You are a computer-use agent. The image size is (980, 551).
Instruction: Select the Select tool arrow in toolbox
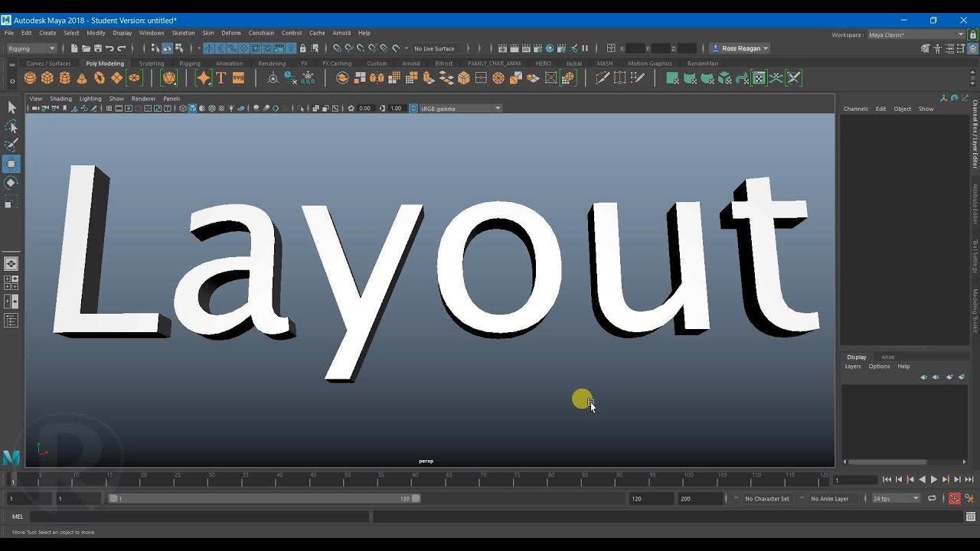11,108
